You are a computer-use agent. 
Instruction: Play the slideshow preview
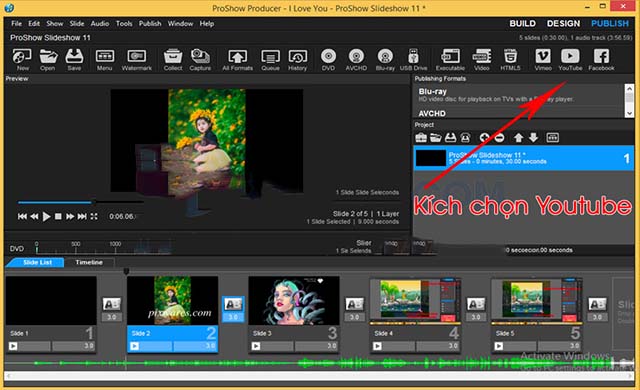click(x=47, y=216)
